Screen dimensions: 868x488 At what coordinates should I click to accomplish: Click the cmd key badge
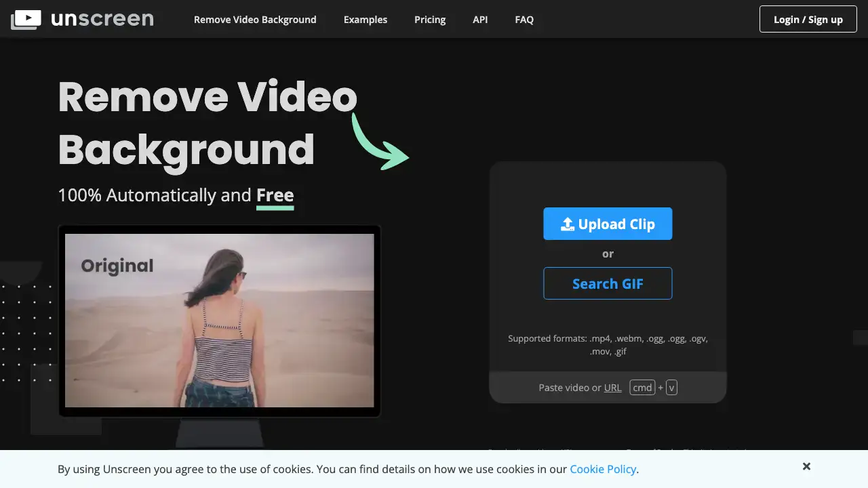click(642, 388)
